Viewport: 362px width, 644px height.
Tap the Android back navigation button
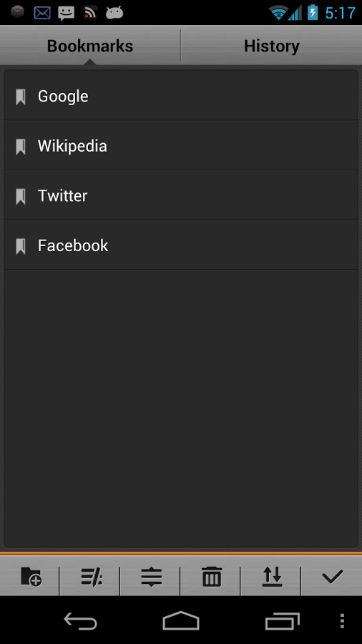click(80, 621)
